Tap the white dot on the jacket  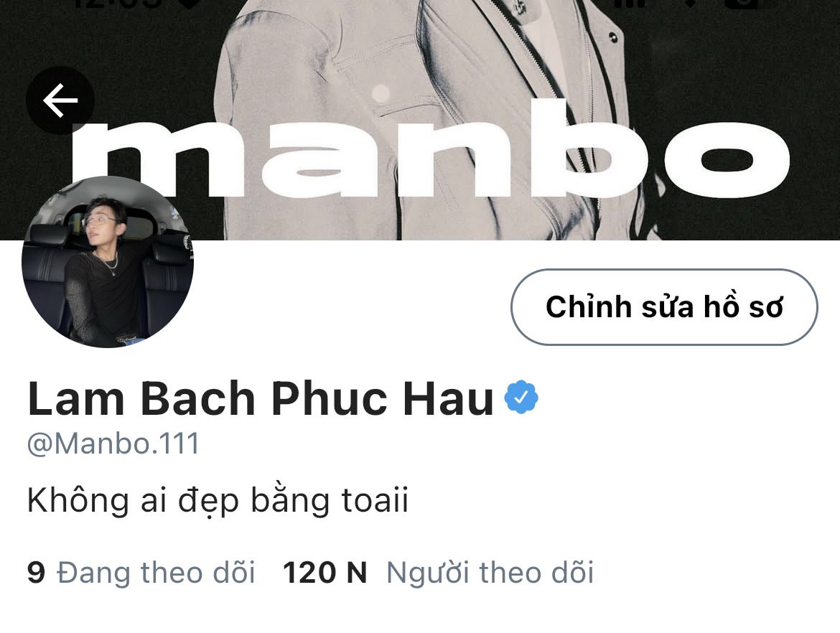pos(381,93)
